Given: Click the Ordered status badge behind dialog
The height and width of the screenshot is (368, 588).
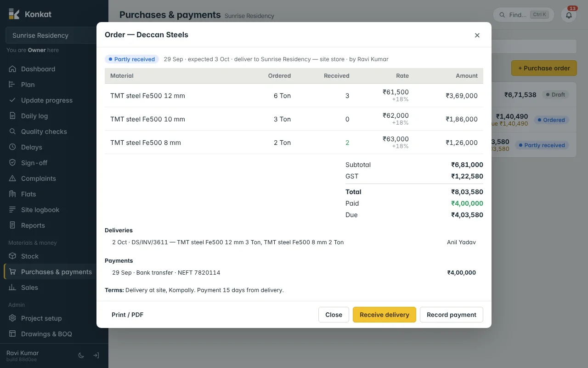Looking at the screenshot, I should 551,120.
